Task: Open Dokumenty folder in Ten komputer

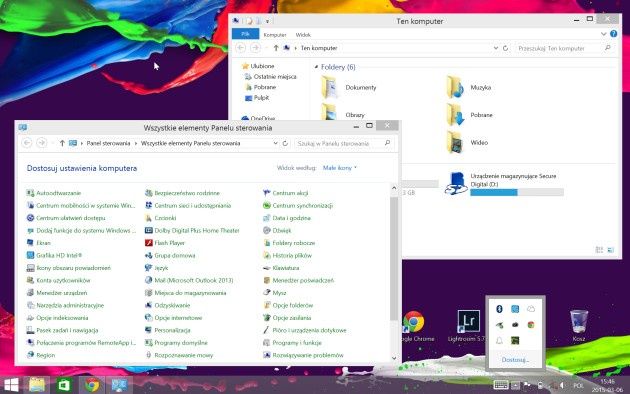Action: point(349,87)
